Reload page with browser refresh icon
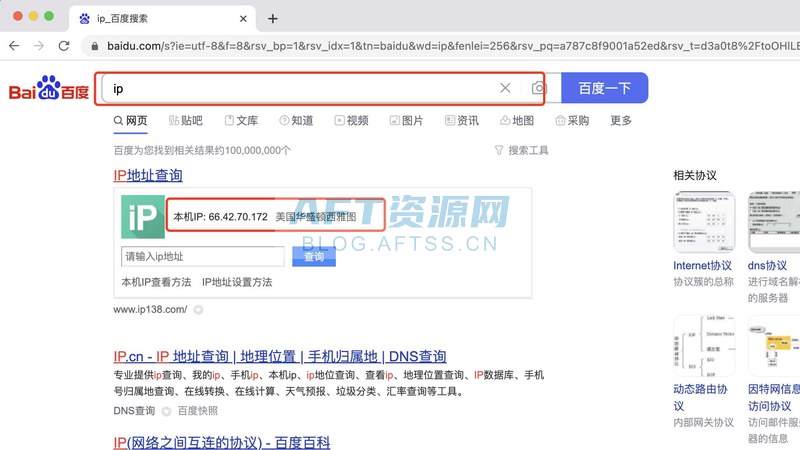Viewport: 800px width, 450px height. click(64, 46)
